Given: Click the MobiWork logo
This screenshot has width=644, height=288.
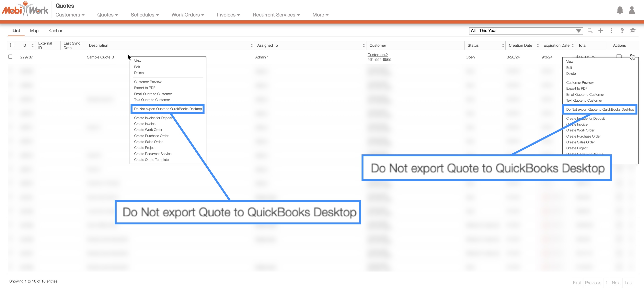Looking at the screenshot, I should click(x=25, y=9).
